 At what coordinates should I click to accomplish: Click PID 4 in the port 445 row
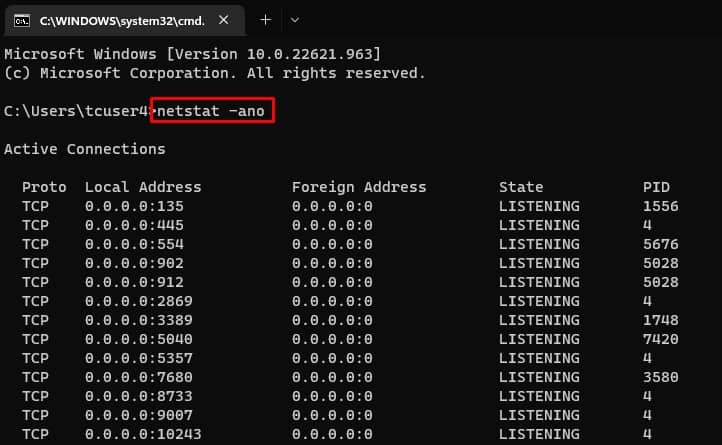647,225
